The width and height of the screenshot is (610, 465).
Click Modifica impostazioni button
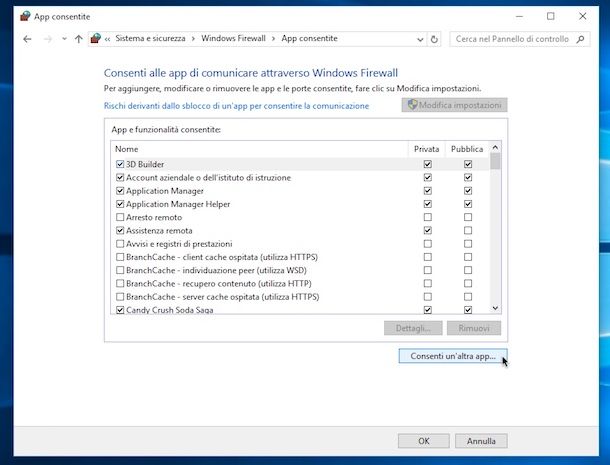click(454, 105)
